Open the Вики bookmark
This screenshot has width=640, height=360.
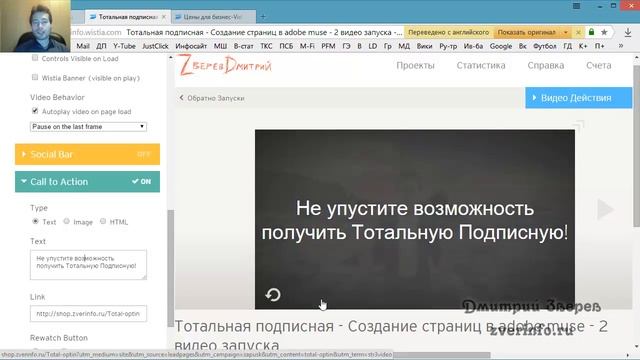point(424,46)
